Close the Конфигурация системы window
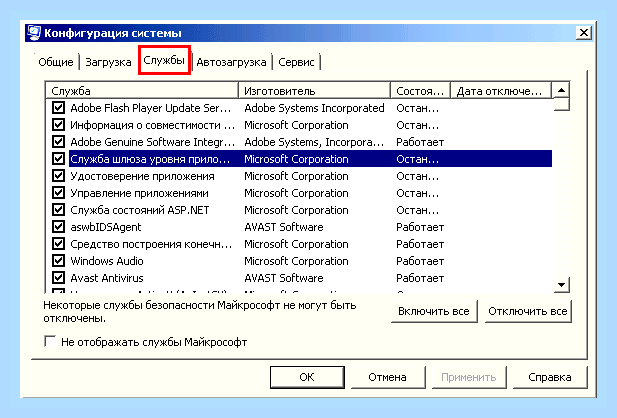 584,33
